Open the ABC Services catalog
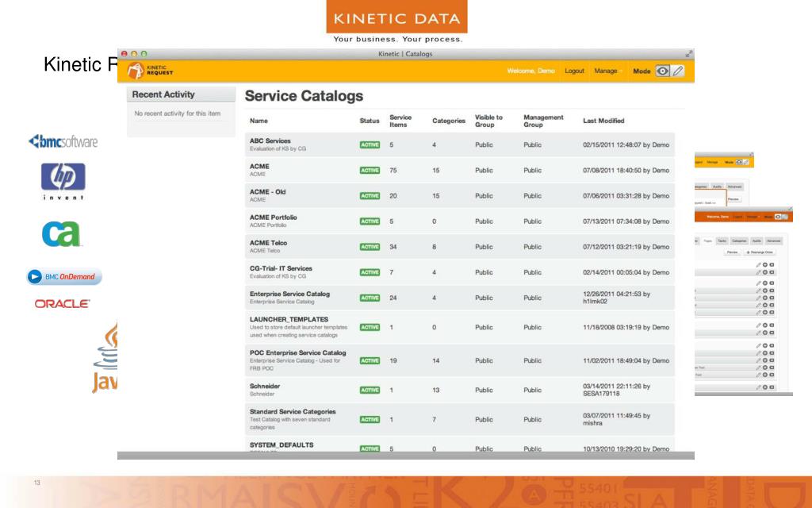 [270, 141]
